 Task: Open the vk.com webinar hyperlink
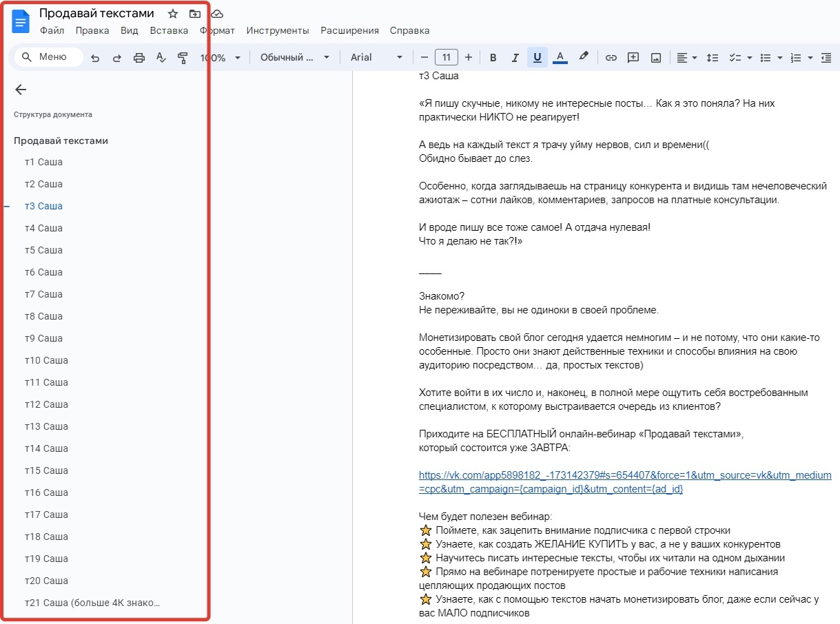coord(625,482)
